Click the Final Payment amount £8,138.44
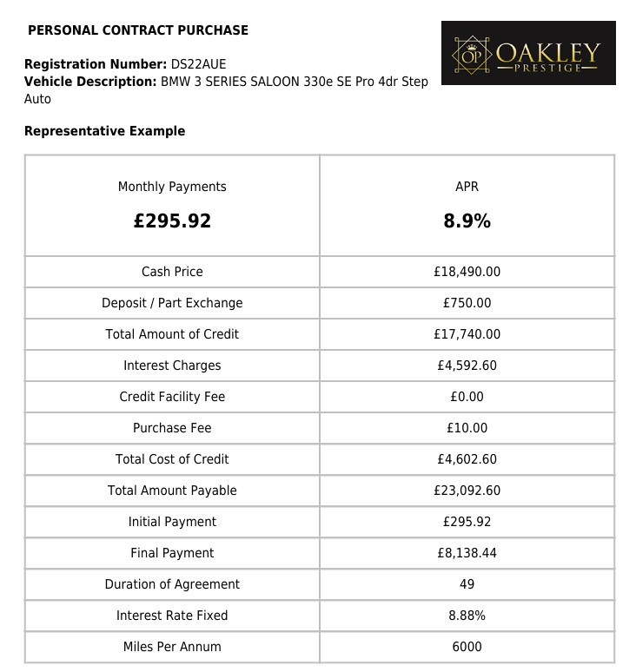 click(467, 553)
